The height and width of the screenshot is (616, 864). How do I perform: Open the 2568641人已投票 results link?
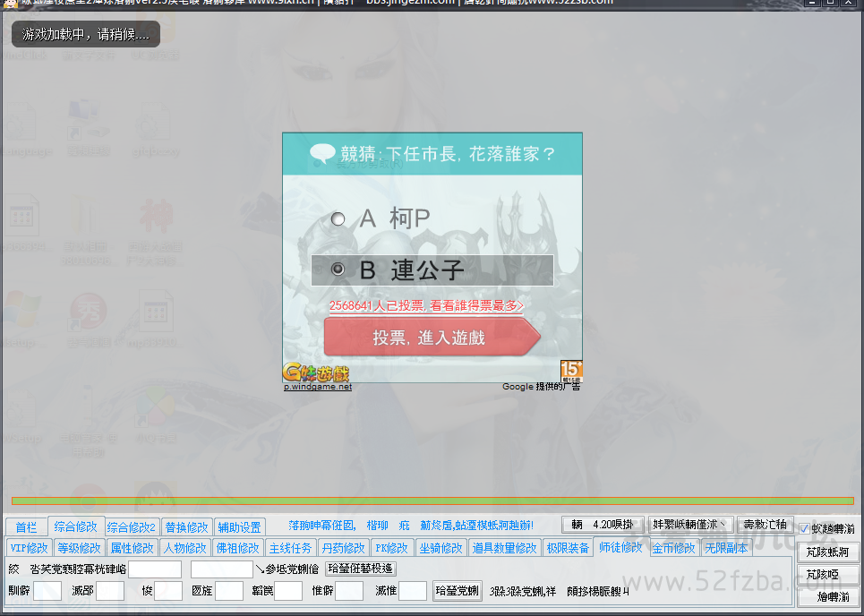click(426, 306)
